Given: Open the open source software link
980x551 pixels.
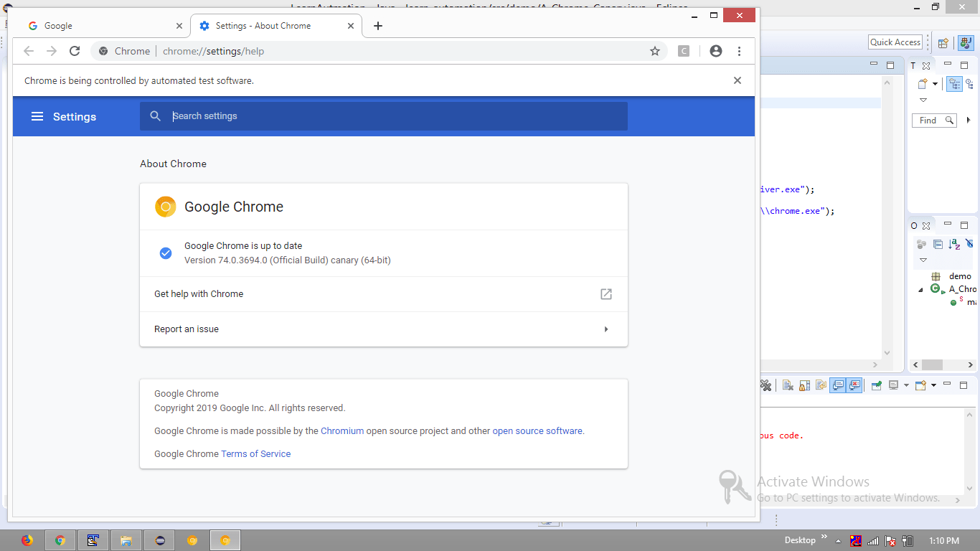Looking at the screenshot, I should point(537,431).
